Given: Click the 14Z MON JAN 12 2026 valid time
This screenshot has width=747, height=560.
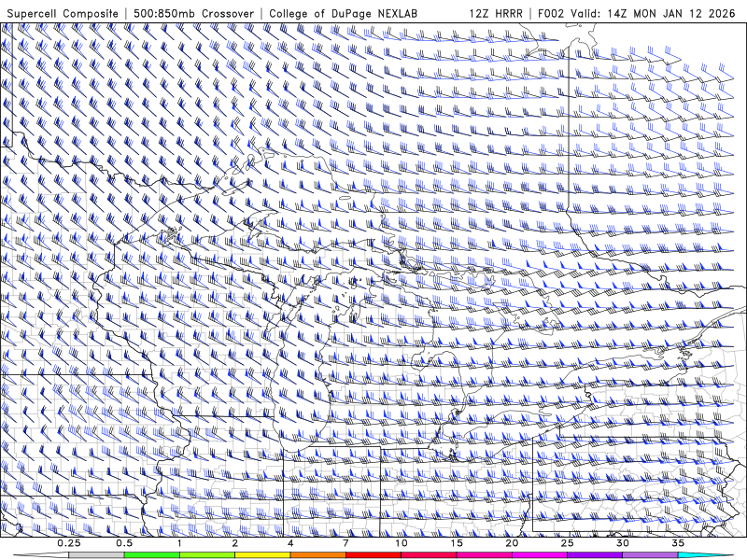Looking at the screenshot, I should click(671, 13).
